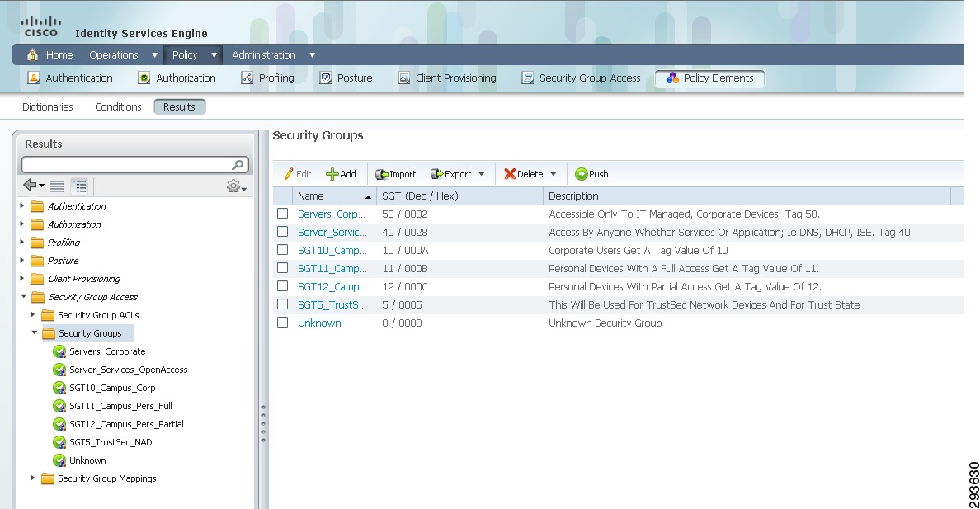Open the Servers_Corp... security group link
Viewport: 980px width, 509px height.
tap(332, 214)
